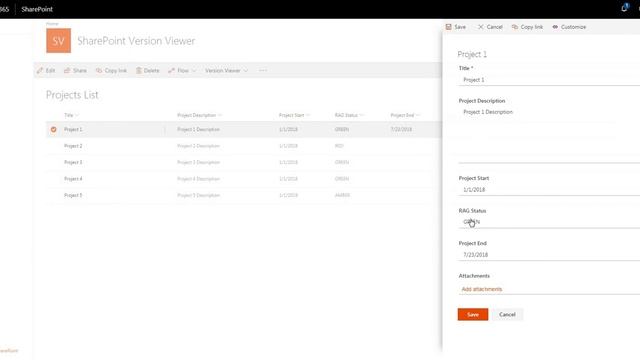640x360 pixels.
Task: Select the Project 2 list row title
Action: [73, 146]
